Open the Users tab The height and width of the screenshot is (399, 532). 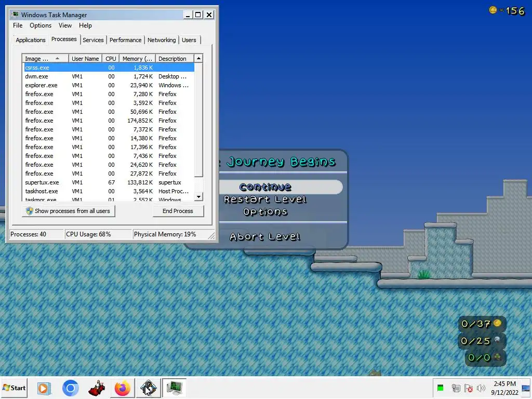189,40
